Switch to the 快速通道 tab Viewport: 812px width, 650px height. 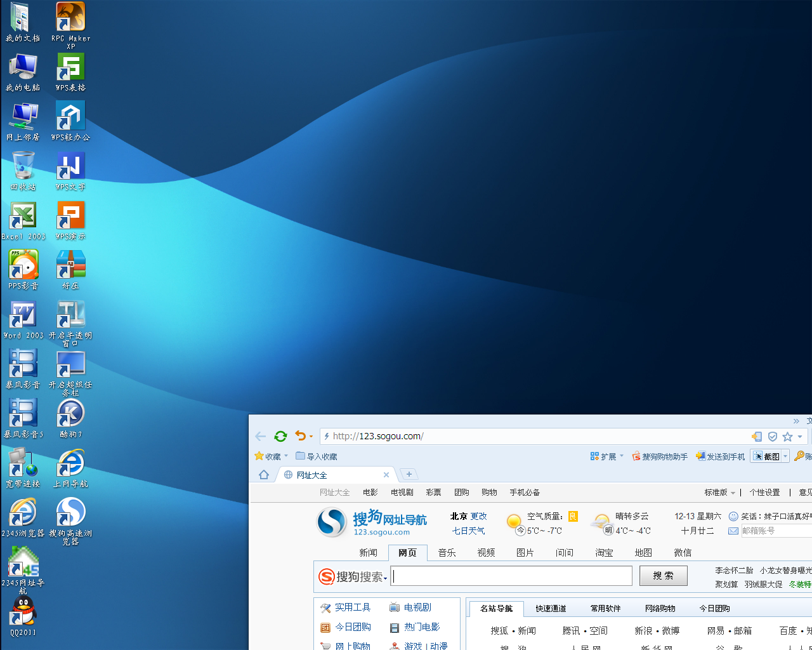(x=551, y=608)
